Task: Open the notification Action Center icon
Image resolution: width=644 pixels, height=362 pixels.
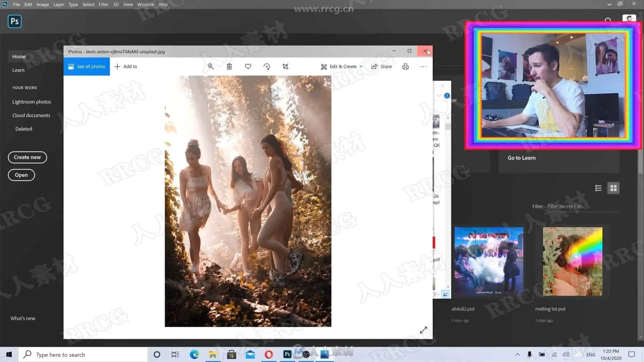Action: click(632, 354)
